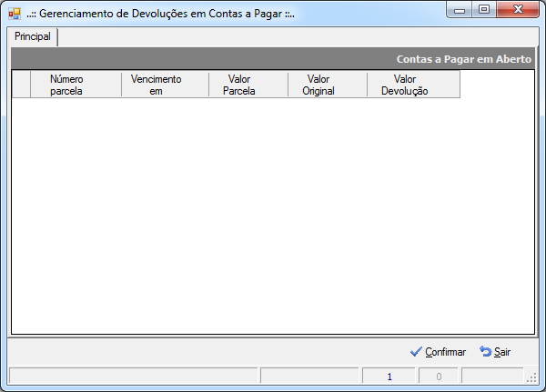Select the blue undo arrow icon beside Sair

pos(485,352)
